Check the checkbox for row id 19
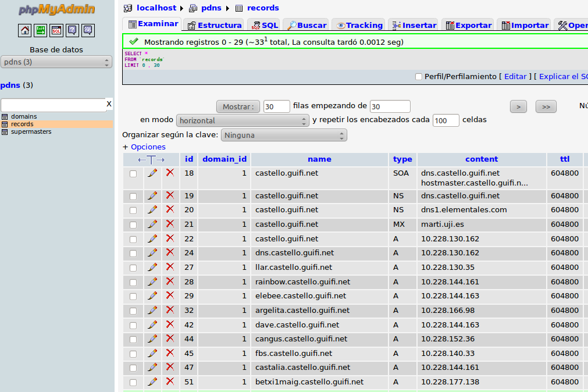The width and height of the screenshot is (588, 392). coord(133,196)
